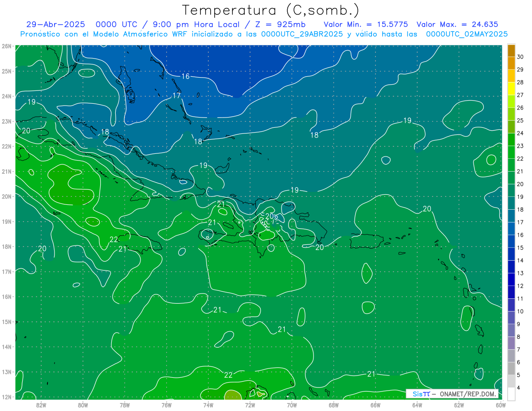
Task: Click the latitude label "21N"
Action: tap(6, 171)
